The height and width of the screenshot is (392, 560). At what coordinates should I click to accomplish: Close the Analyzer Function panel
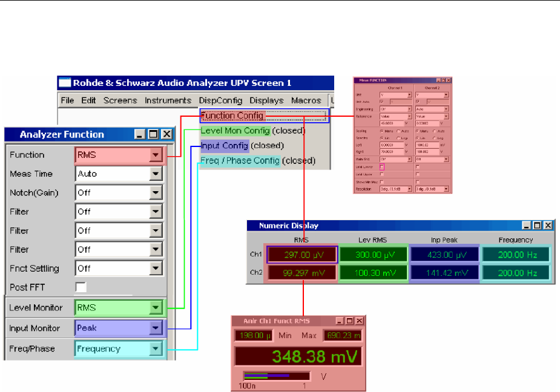click(166, 134)
